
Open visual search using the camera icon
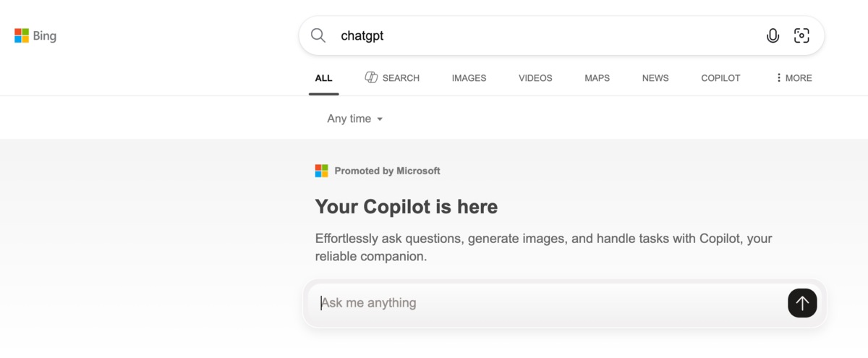801,35
